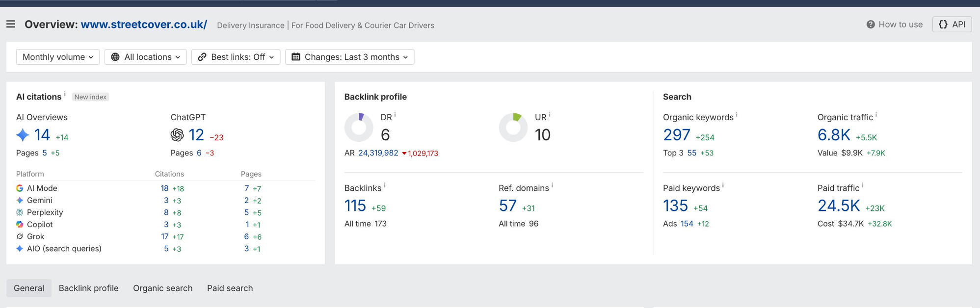Click the DR donut chart
This screenshot has width=980, height=308.
359,128
